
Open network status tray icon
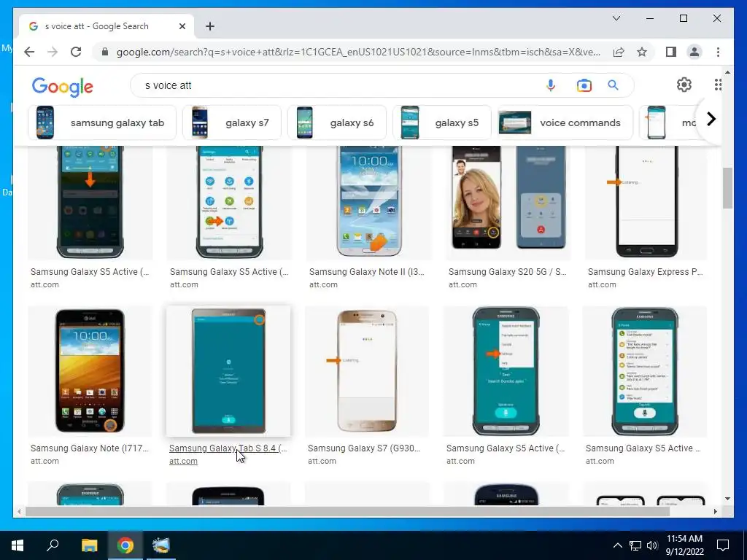click(x=635, y=545)
